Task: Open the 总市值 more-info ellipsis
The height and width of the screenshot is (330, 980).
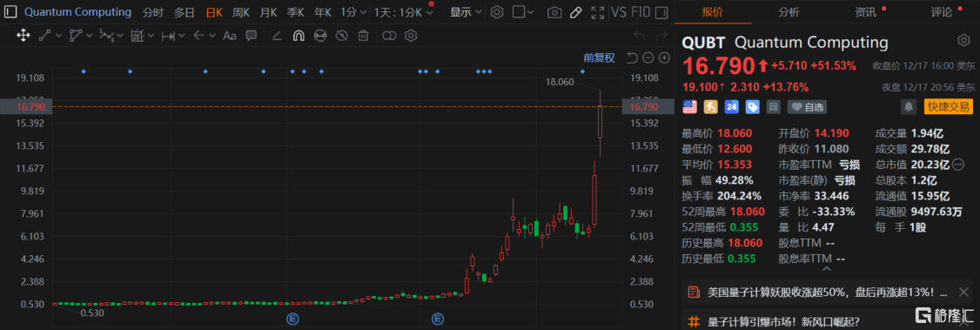Action: [x=958, y=165]
